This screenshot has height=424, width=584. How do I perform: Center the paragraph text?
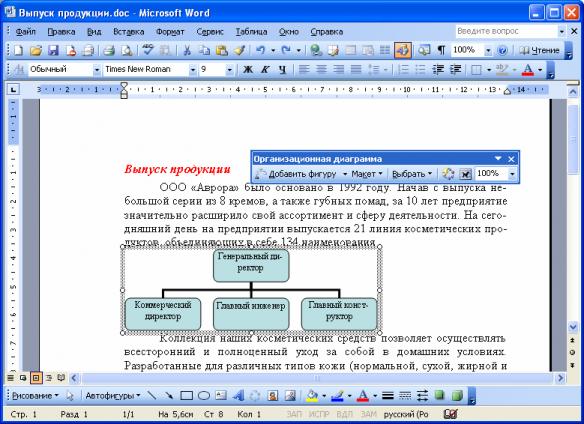point(321,69)
